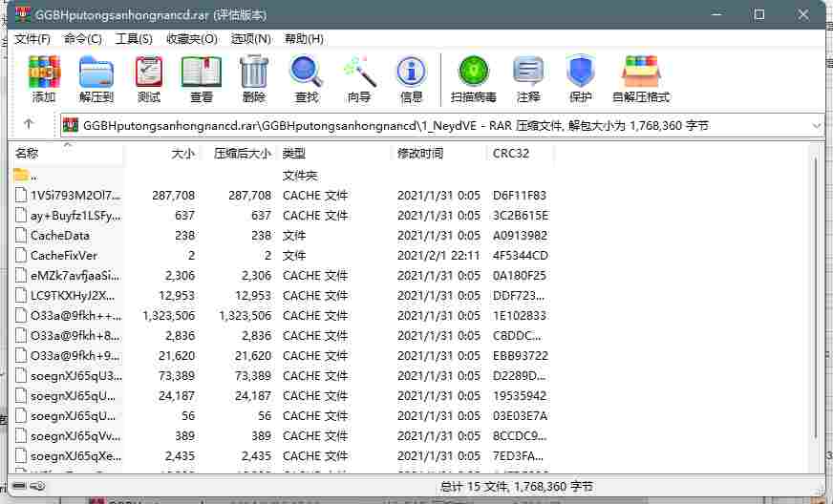833x504 pixels.
Task: Click the Delete (删除) trash icon
Action: click(253, 72)
